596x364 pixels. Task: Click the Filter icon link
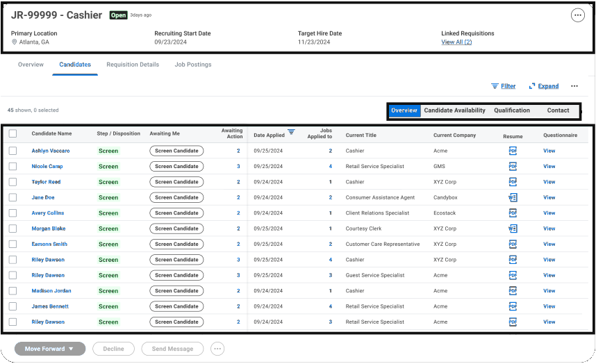(x=503, y=86)
